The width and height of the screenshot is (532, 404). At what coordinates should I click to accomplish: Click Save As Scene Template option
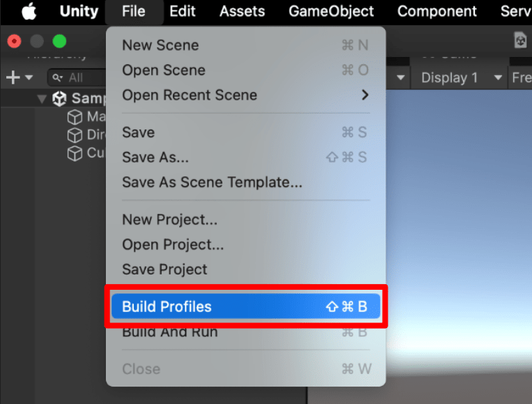[212, 182]
